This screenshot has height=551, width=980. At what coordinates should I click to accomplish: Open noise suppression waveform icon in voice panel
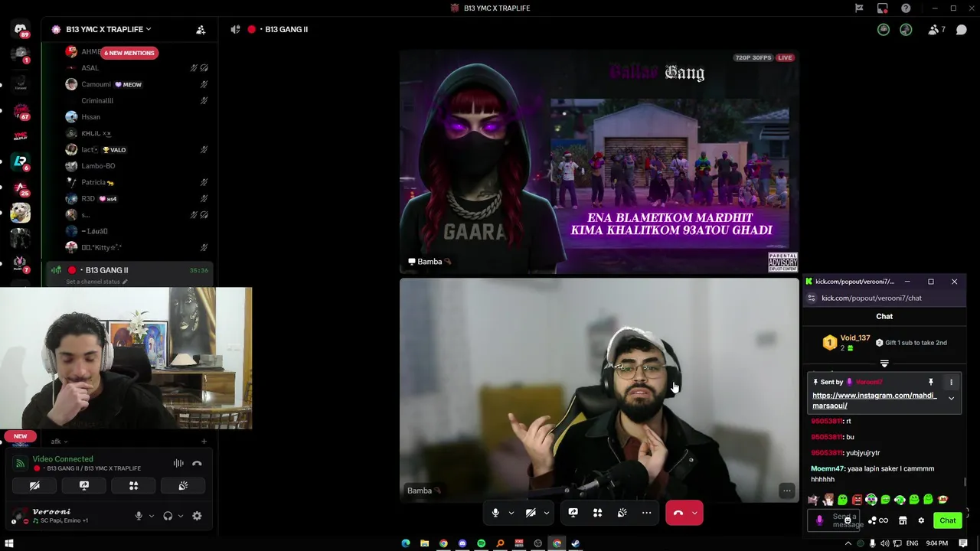tap(178, 463)
